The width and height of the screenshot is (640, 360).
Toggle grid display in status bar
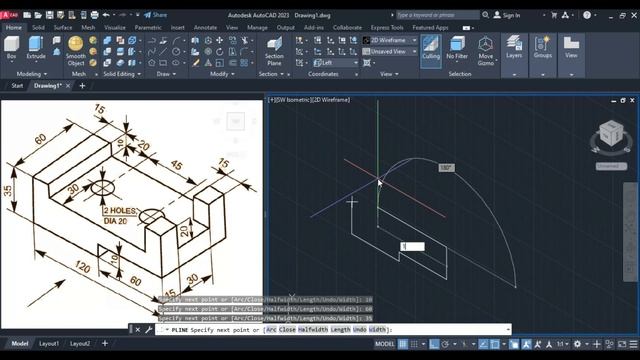402,344
